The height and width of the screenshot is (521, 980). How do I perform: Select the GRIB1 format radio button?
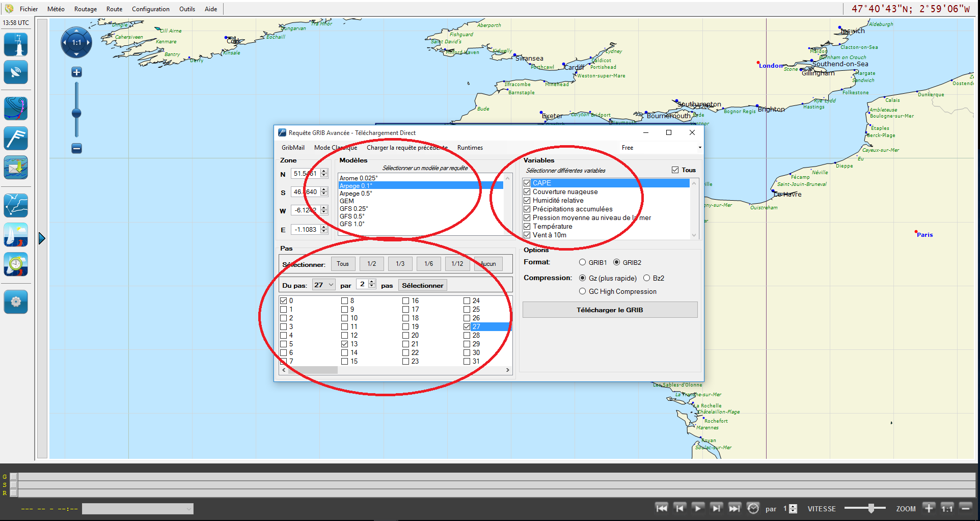[582, 262]
